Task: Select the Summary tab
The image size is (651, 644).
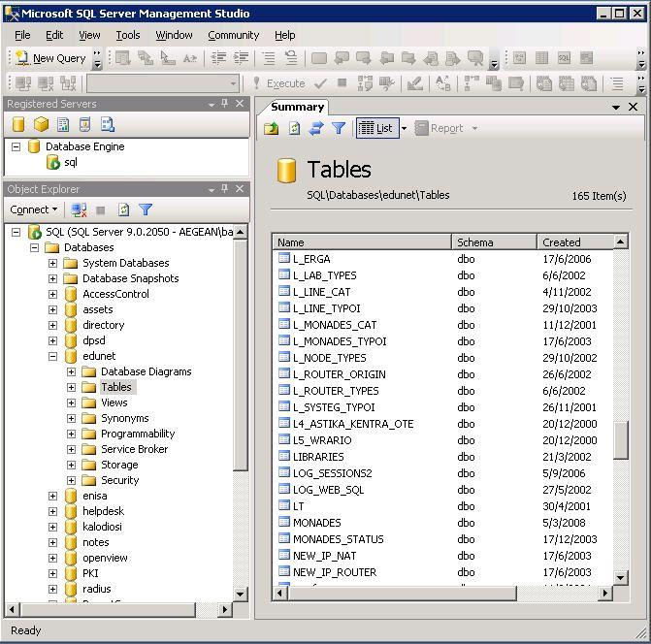Action: coord(297,107)
